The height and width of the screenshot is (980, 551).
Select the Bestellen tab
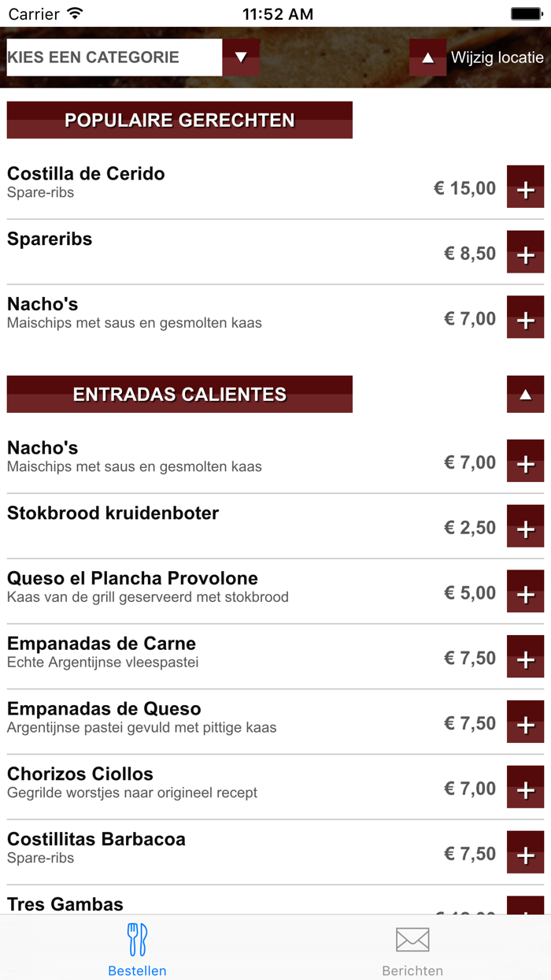tap(138, 950)
